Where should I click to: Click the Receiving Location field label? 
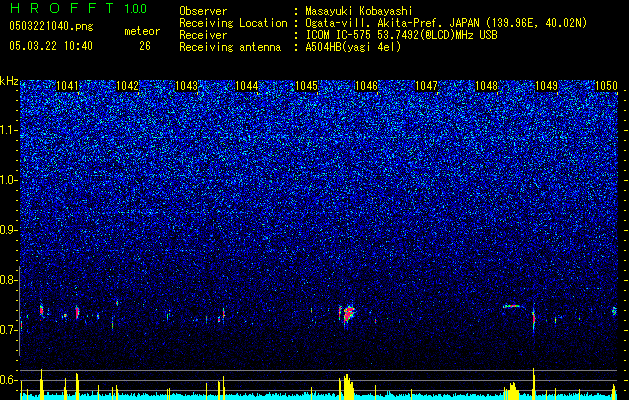click(233, 23)
